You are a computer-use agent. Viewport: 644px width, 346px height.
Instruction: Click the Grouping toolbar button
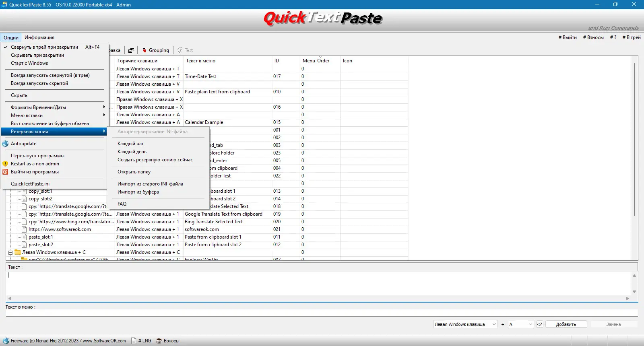[156, 50]
